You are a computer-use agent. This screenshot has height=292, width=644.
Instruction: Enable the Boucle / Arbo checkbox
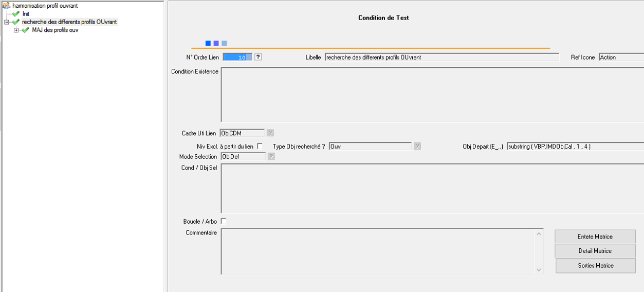(x=224, y=221)
